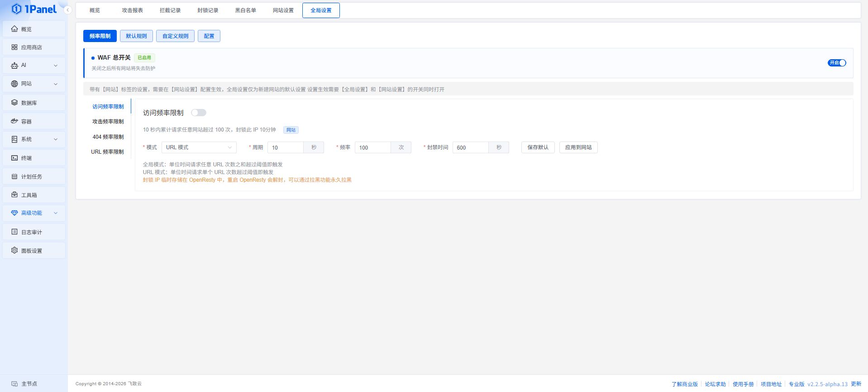Turn off the WAF 总开关 switch
Viewport: 868px width, 392px height.
tap(837, 63)
